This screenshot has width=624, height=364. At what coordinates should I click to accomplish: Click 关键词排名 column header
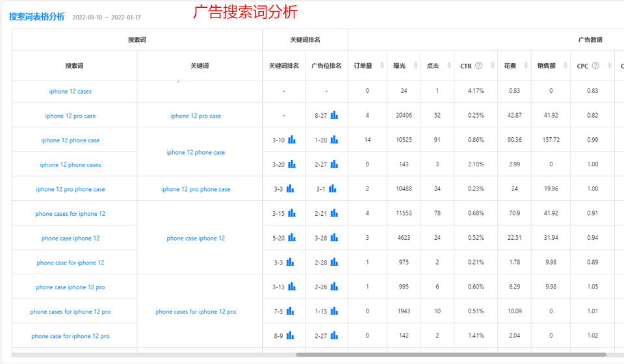pos(284,66)
